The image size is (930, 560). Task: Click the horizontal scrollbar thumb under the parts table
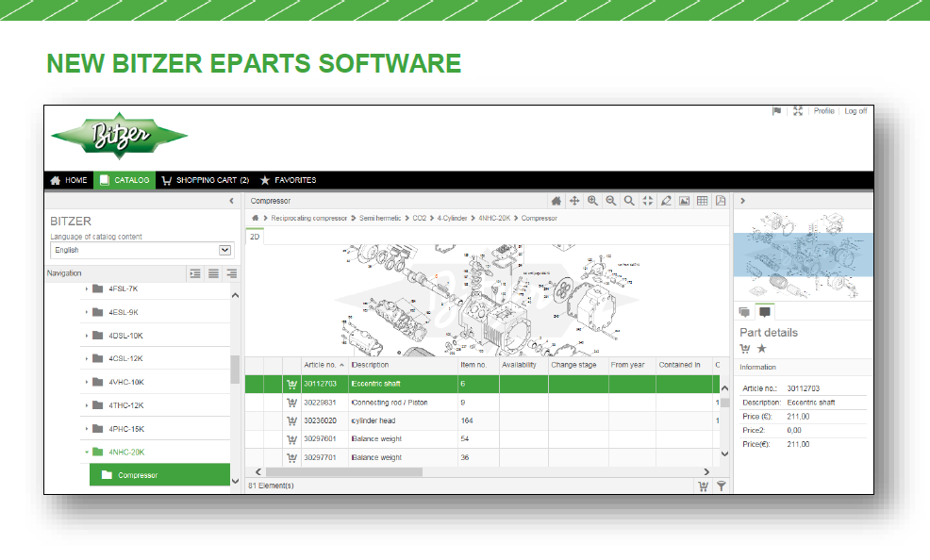344,472
